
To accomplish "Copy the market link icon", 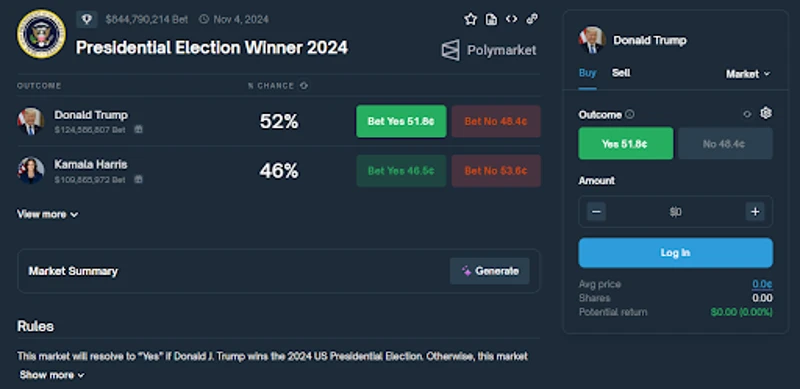I will 532,19.
